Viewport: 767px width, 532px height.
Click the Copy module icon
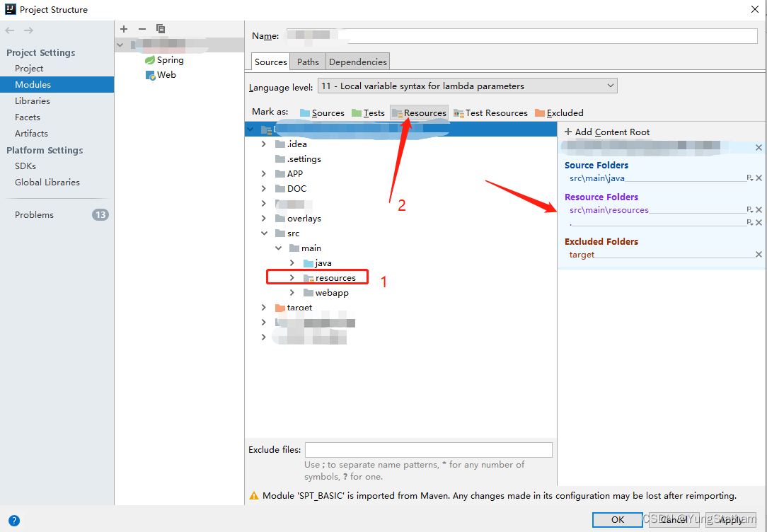(x=161, y=29)
